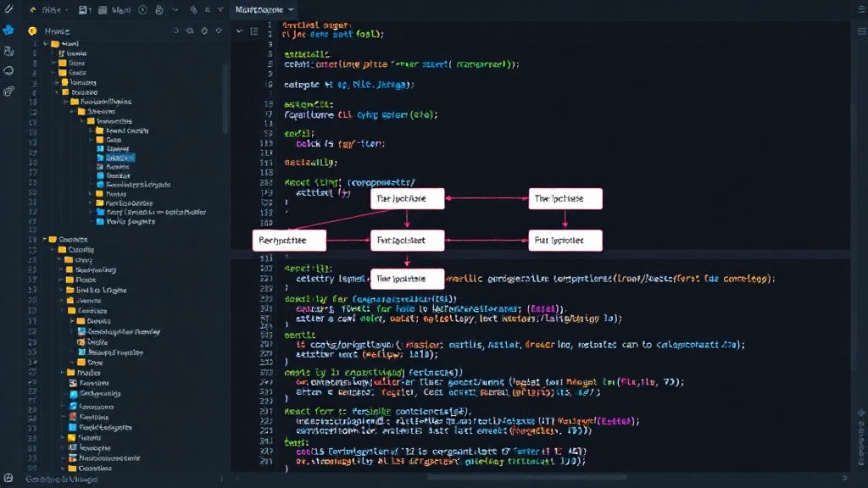Click the pin icon in the top toolbar

[193, 10]
